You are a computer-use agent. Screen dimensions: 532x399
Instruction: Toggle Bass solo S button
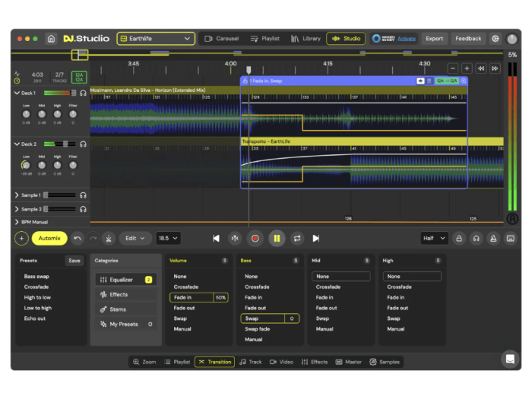click(296, 261)
